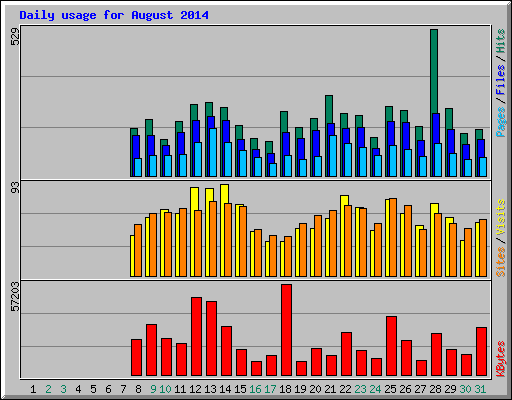Click the day '5' axis label

[93, 389]
